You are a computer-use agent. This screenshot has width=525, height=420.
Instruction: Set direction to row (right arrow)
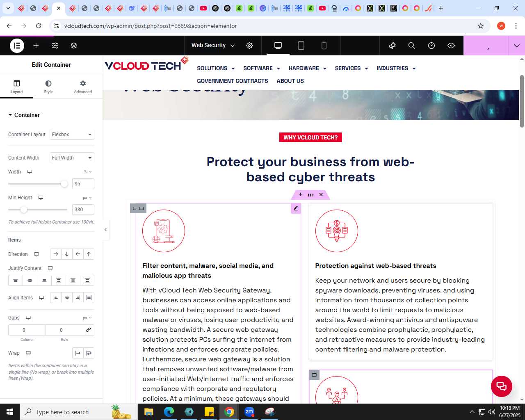[56, 254]
